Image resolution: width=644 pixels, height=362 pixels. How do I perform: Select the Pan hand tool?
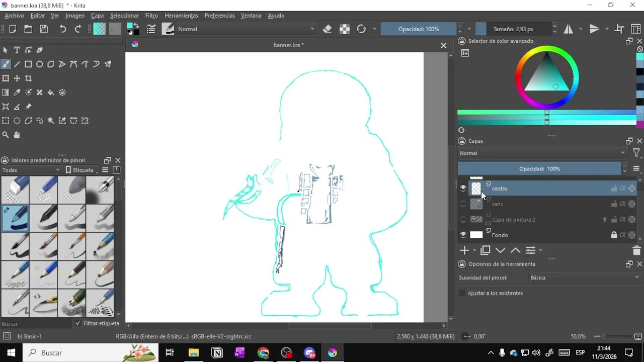[17, 135]
